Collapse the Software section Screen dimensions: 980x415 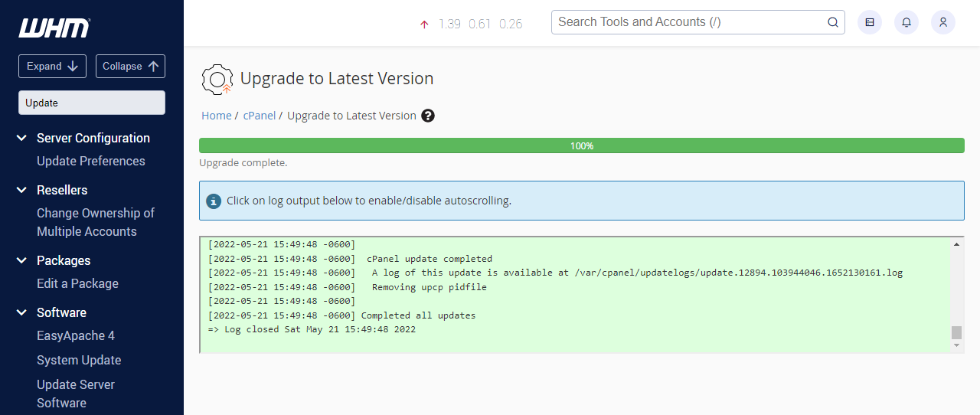click(x=22, y=312)
